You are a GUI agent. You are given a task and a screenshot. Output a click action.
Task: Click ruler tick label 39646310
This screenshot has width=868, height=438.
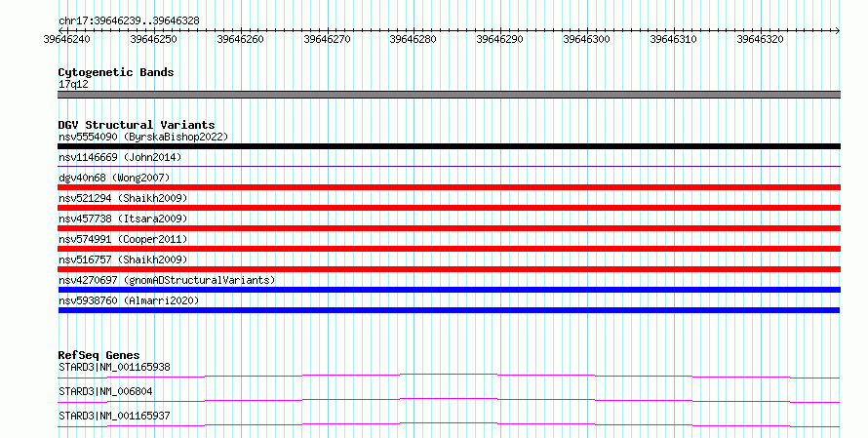[x=673, y=39]
